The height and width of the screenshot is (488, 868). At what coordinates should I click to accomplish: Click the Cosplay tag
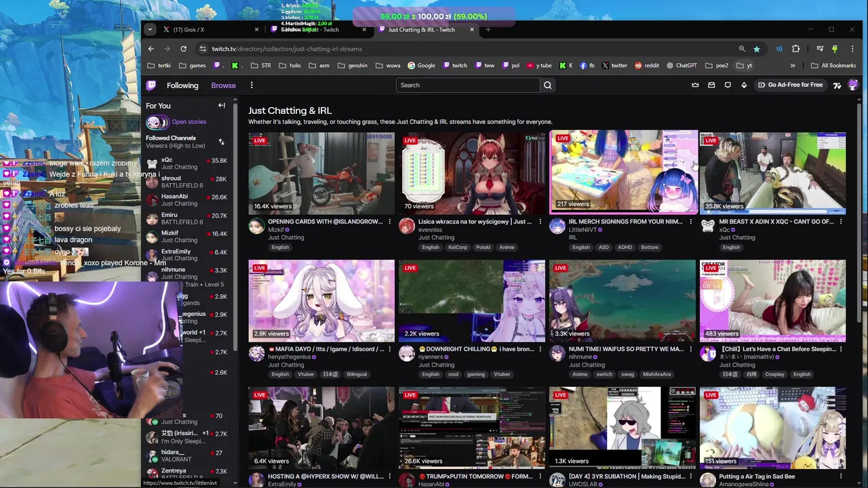(774, 375)
